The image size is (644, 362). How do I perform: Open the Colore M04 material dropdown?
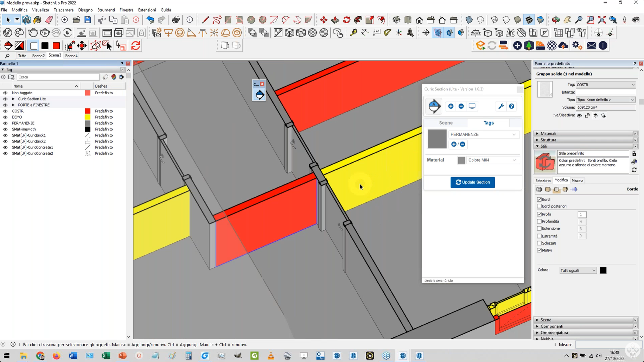click(x=492, y=160)
